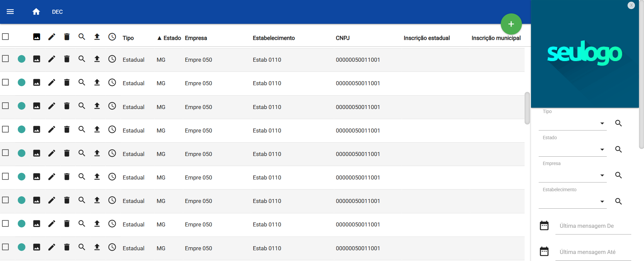The height and width of the screenshot is (261, 644).
Task: Check the seventh data row checkbox
Action: click(5, 200)
